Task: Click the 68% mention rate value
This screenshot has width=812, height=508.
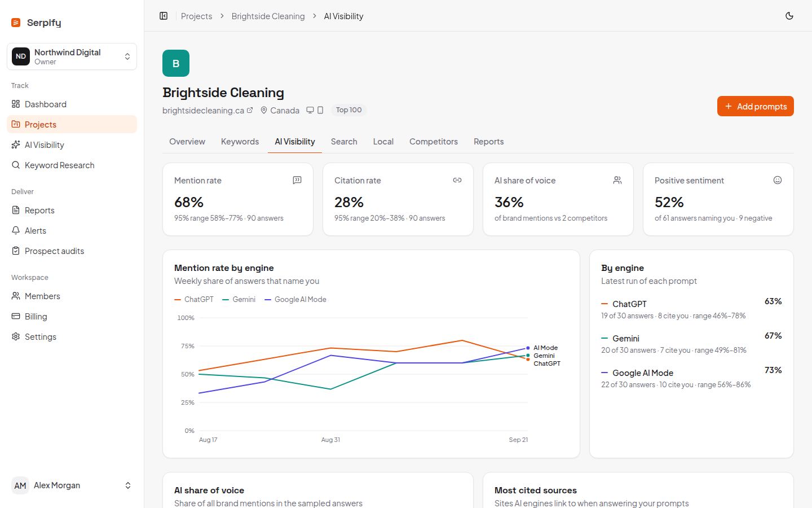Action: [x=189, y=202]
